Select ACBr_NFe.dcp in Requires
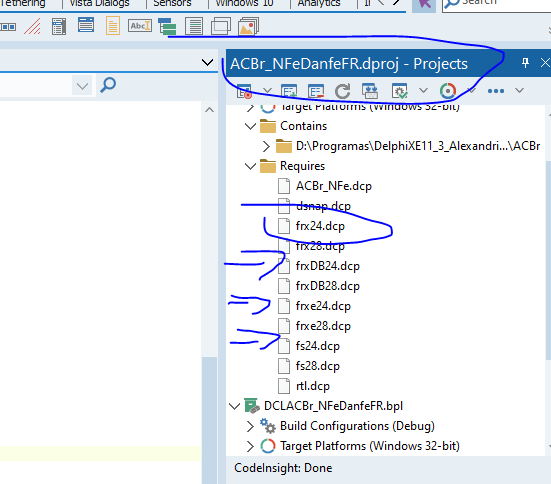551x484 pixels. [x=333, y=186]
